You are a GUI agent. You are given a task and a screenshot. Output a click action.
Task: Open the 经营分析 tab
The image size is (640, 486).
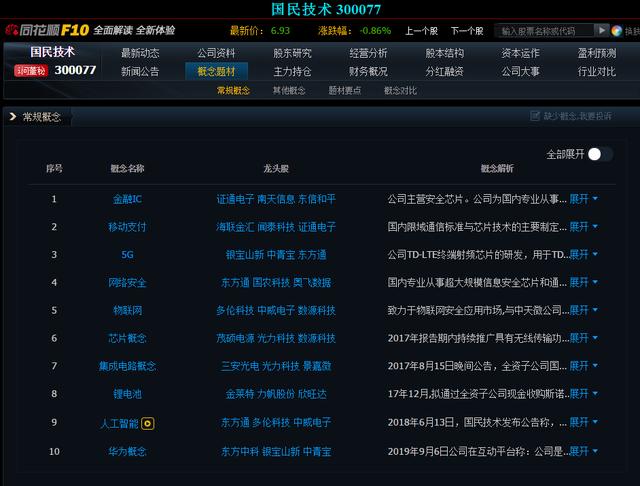(368, 53)
